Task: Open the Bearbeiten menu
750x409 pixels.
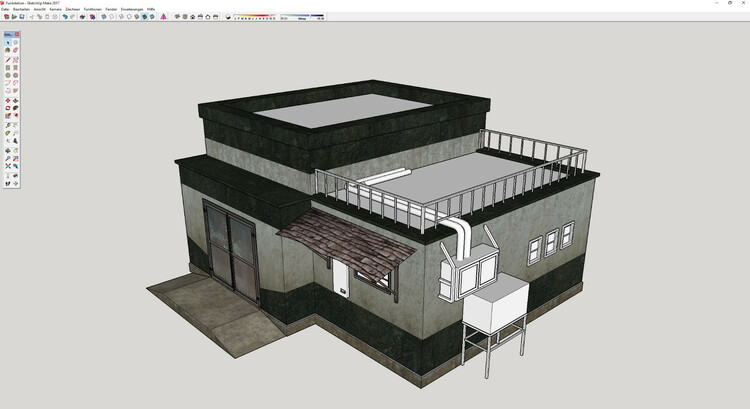Action: point(22,9)
